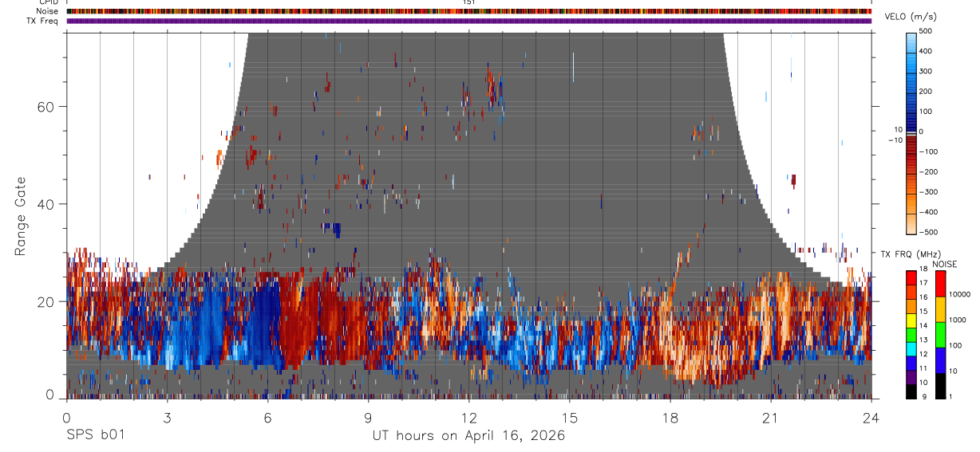
Task: Click the red 18 MHz frequency swatch
Action: pos(911,278)
